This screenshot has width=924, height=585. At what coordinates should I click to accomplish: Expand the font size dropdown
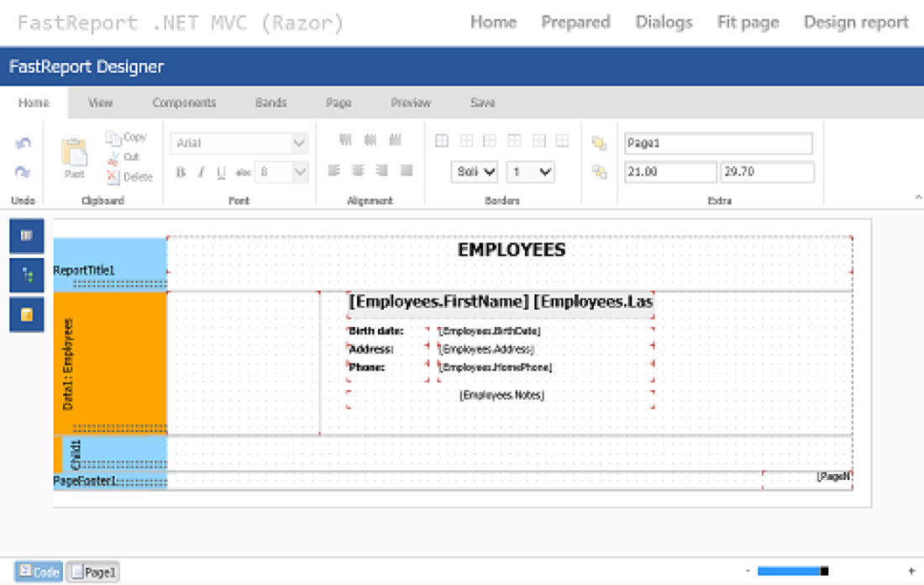(x=300, y=172)
